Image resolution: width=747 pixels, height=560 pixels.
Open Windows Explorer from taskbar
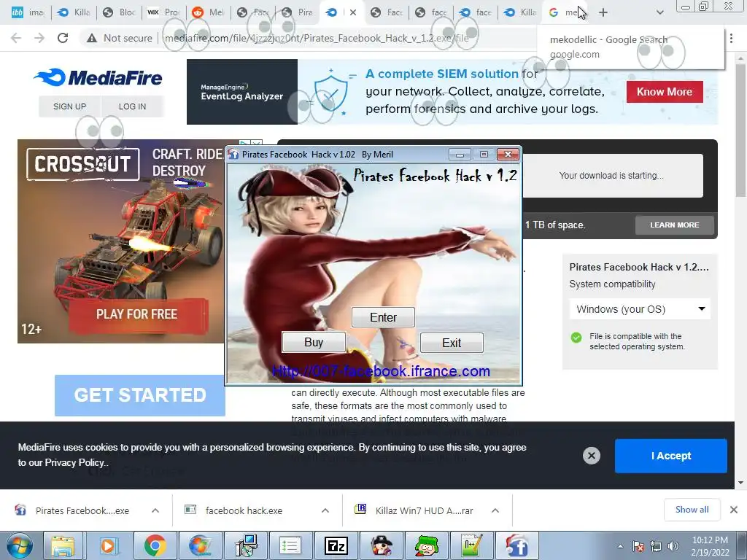point(63,545)
